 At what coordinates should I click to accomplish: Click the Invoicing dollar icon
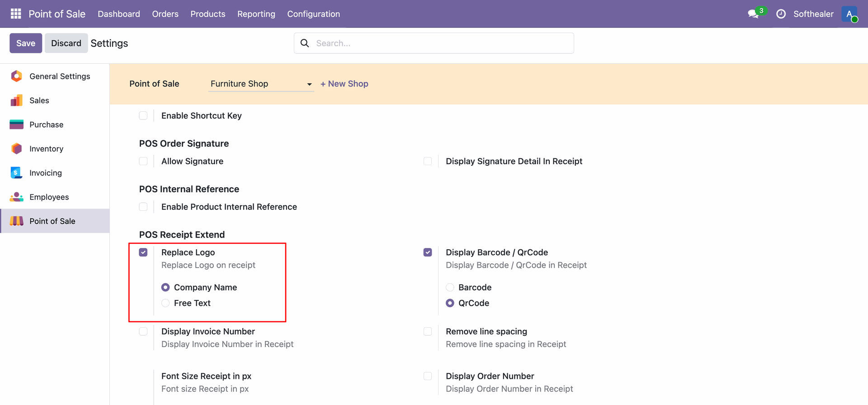17,173
